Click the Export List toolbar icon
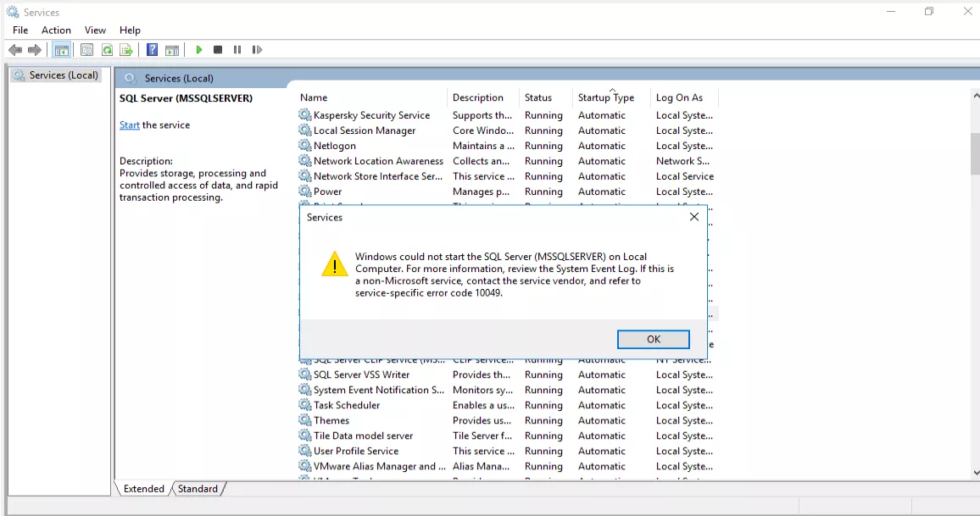Image resolution: width=980 pixels, height=516 pixels. point(126,50)
